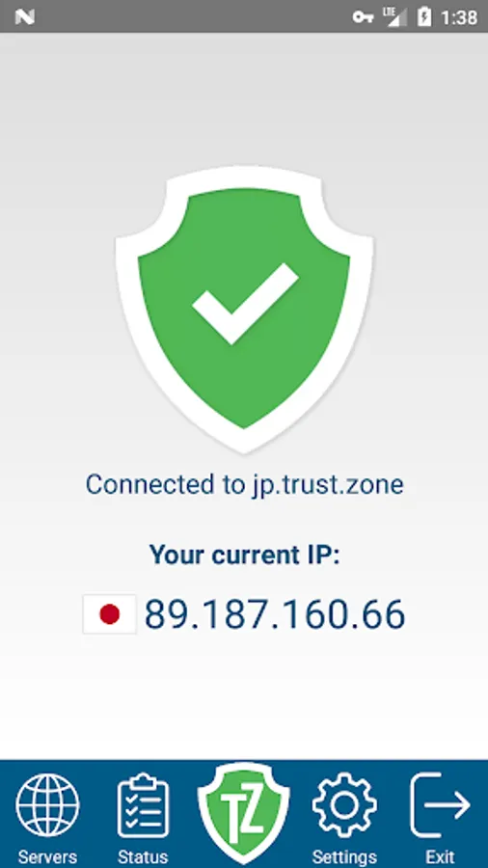The image size is (488, 868).
Task: Tap the N notification icon
Action: [25, 17]
